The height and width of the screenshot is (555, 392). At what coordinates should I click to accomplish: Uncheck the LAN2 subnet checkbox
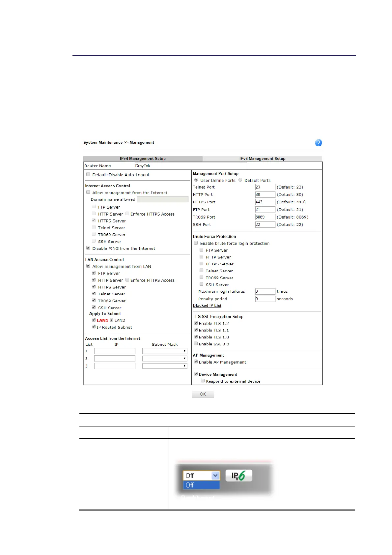tap(111, 320)
